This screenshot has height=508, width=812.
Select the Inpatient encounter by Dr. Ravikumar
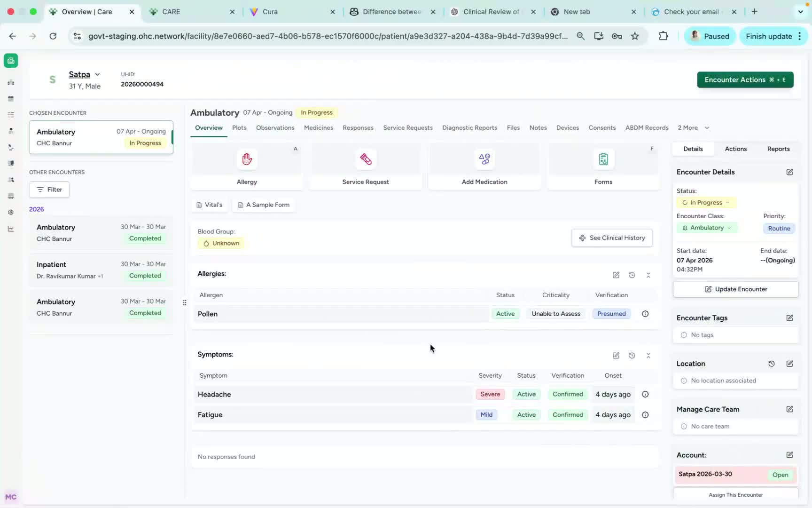coord(101,270)
